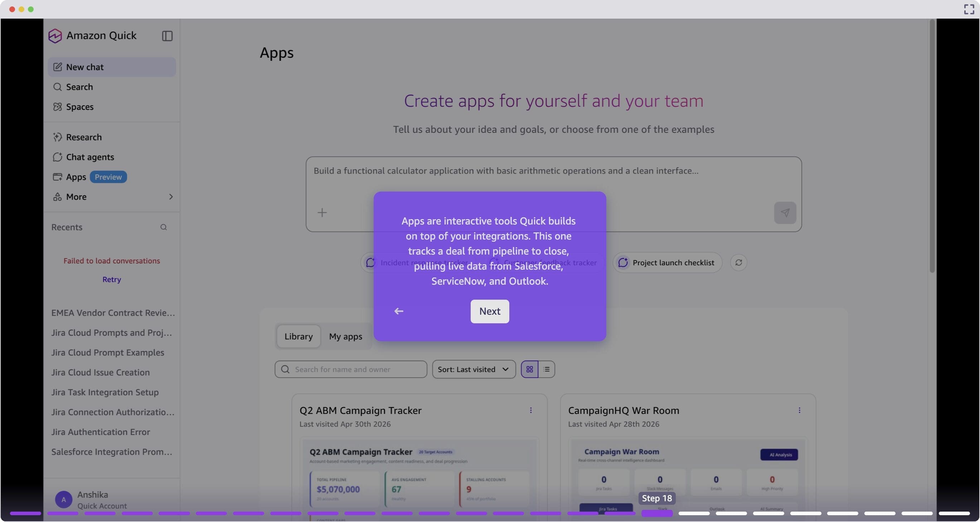Open Q2 ABM Campaign Tracker options menu
980x522 pixels.
tap(530, 410)
